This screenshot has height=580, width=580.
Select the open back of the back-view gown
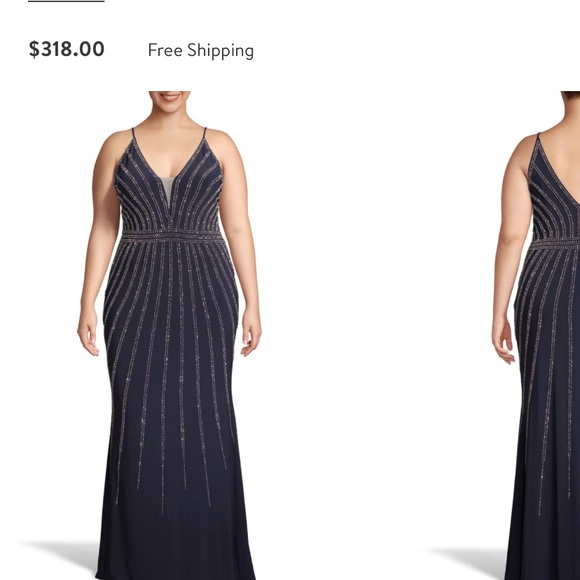[564, 163]
